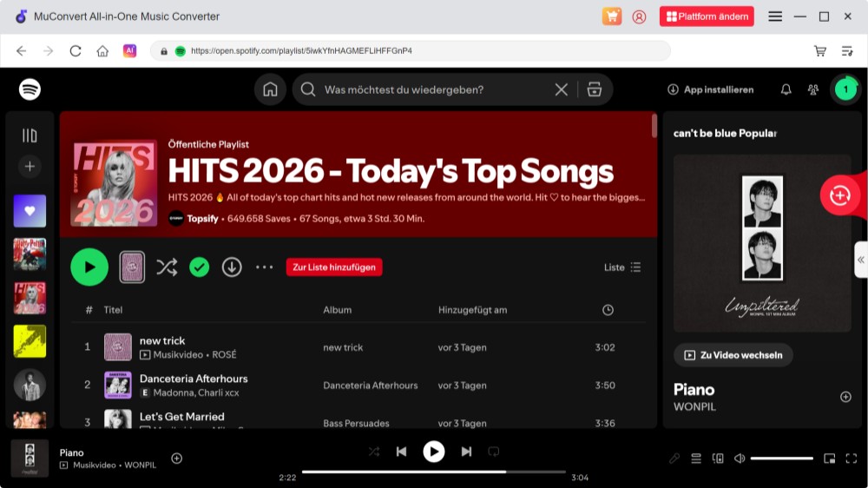
Task: Click the preview card next to play button
Action: (x=132, y=267)
